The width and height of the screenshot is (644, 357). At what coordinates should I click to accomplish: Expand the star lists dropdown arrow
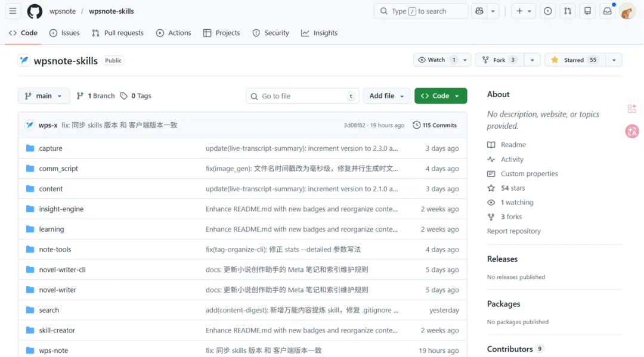click(614, 60)
